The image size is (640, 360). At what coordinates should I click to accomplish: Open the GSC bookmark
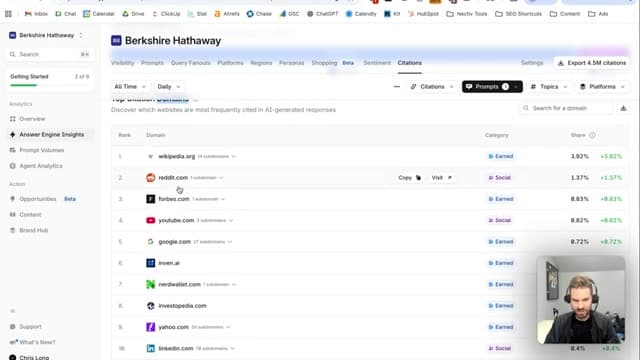pos(289,14)
